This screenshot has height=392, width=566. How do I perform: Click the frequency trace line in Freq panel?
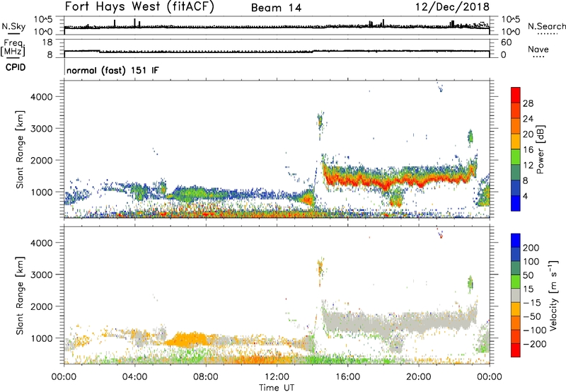pos(277,51)
